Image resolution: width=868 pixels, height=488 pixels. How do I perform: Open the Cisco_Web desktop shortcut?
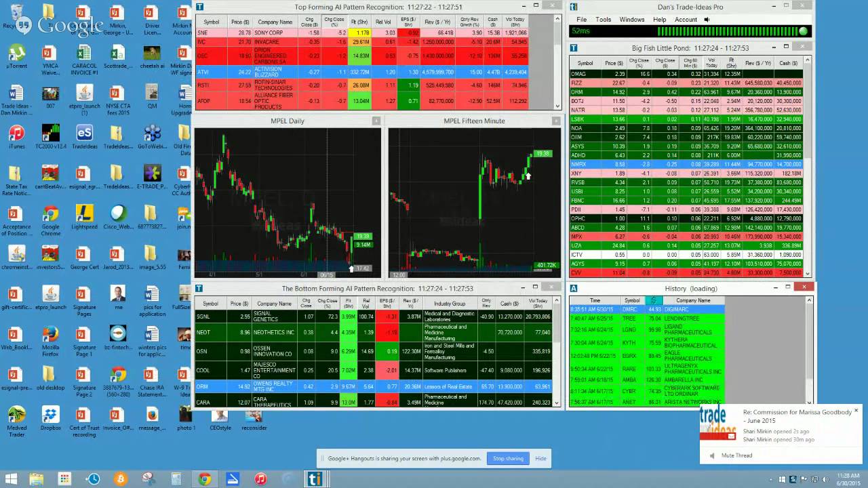pos(118,218)
